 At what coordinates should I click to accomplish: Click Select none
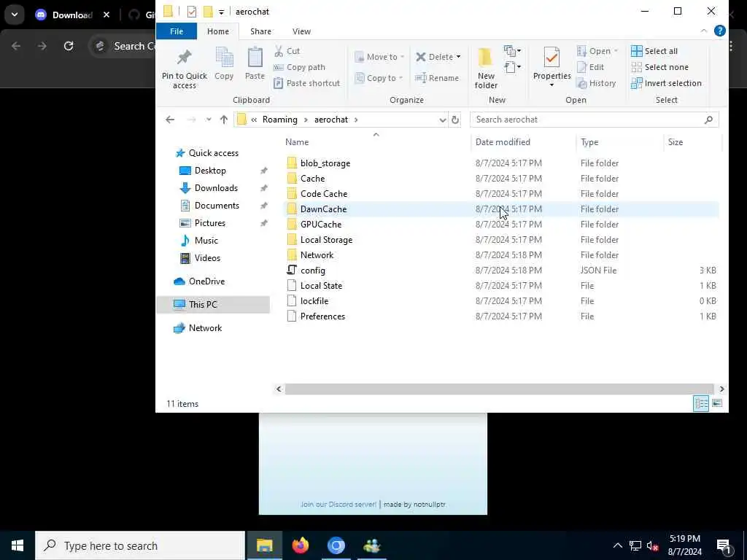(659, 67)
